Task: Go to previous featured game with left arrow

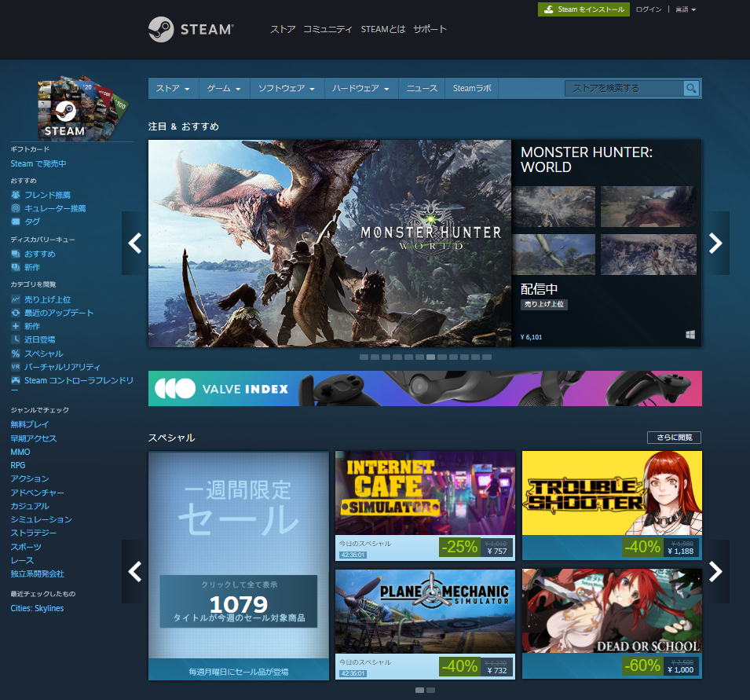Action: [x=135, y=244]
